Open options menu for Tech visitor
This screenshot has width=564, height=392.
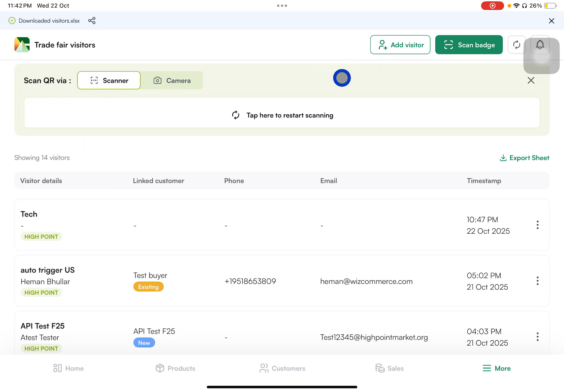(538, 225)
